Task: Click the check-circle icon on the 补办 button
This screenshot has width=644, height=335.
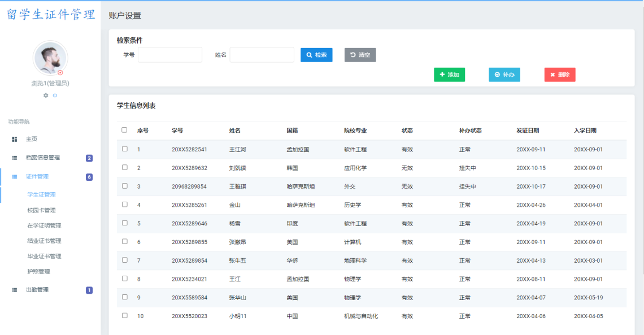Action: click(497, 75)
